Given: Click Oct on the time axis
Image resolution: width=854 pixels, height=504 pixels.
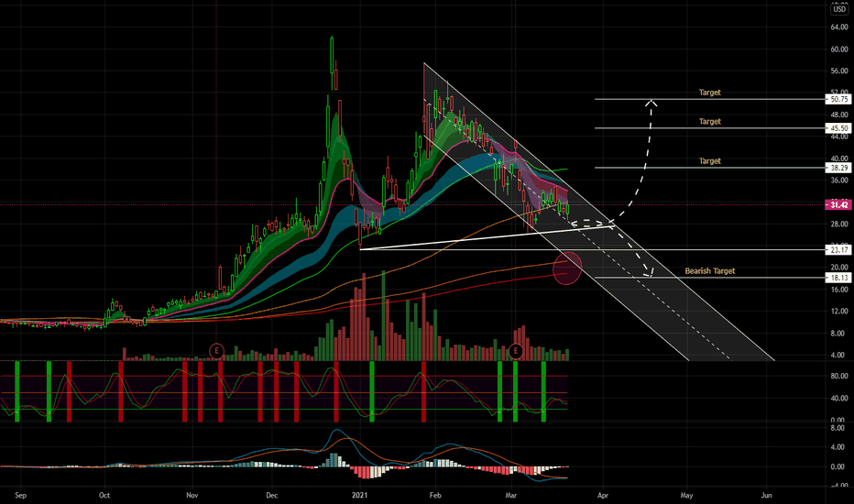Looking at the screenshot, I should tap(104, 495).
